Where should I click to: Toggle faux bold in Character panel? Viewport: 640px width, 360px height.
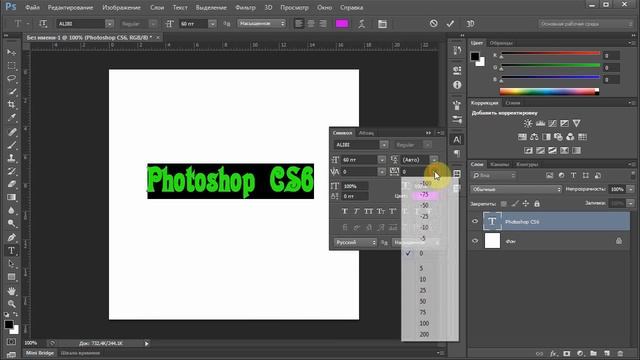tap(344, 211)
